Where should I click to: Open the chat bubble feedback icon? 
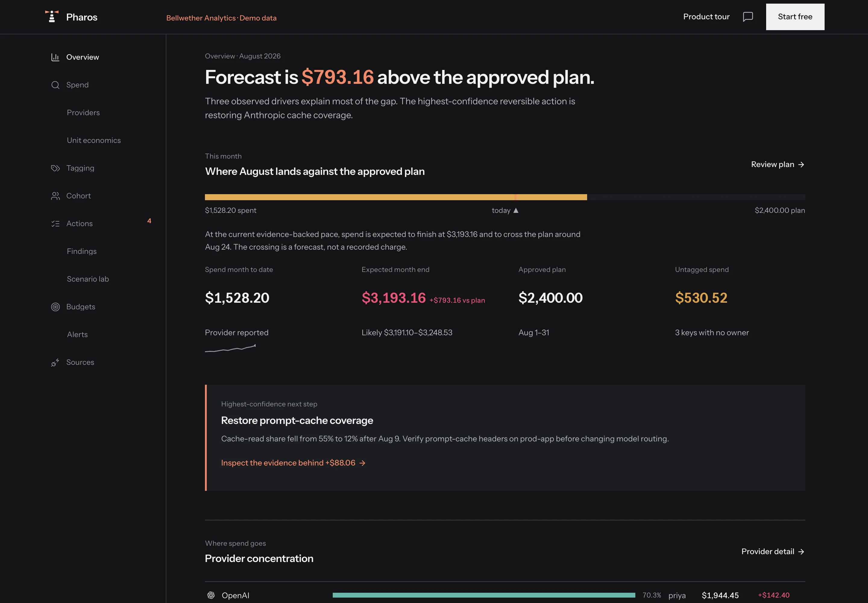(x=747, y=17)
